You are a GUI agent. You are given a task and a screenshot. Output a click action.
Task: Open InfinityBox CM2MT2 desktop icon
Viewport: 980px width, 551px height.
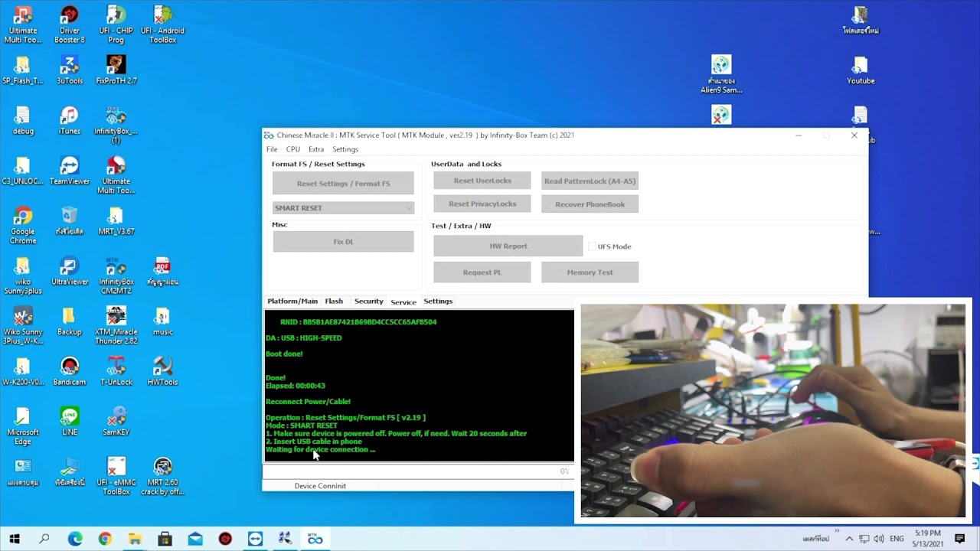116,275
